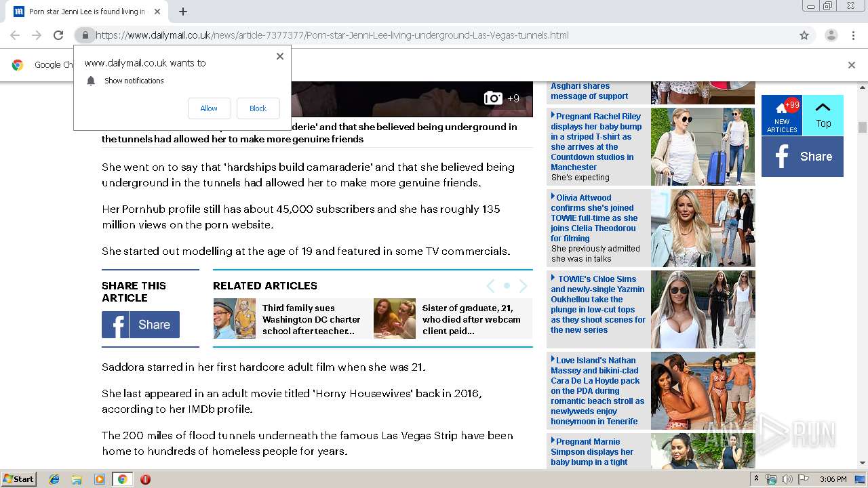Block dailymail.co.uk notifications
868x488 pixels.
point(258,108)
